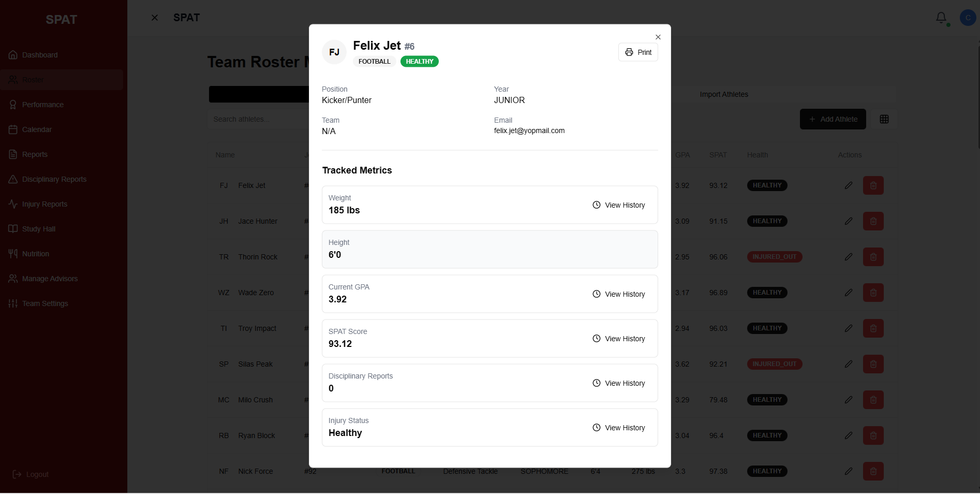The image size is (980, 494).
Task: Open the notifications bell
Action: (941, 17)
